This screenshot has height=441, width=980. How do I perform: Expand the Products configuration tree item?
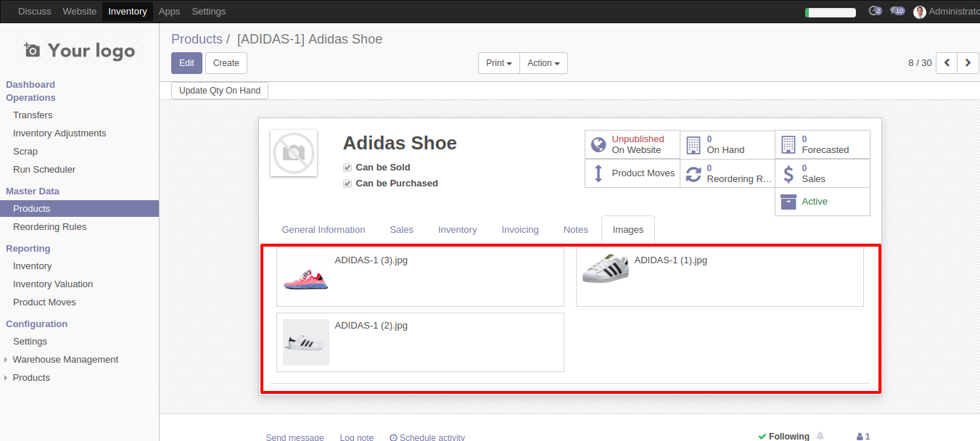(31, 378)
